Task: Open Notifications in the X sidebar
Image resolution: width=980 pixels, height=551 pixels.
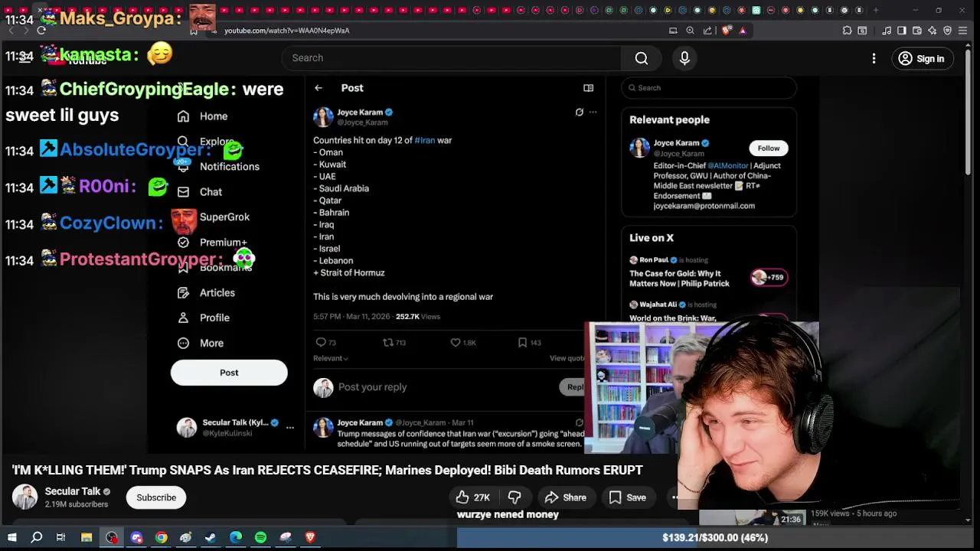Action: tap(218, 167)
